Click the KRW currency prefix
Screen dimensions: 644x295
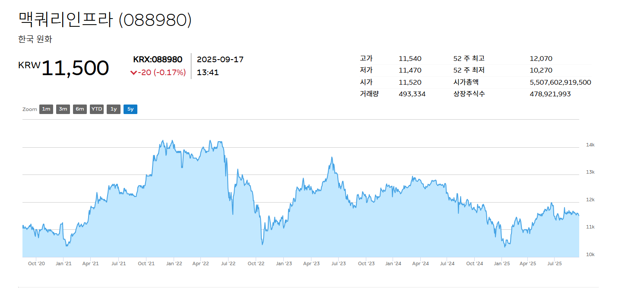pos(29,65)
